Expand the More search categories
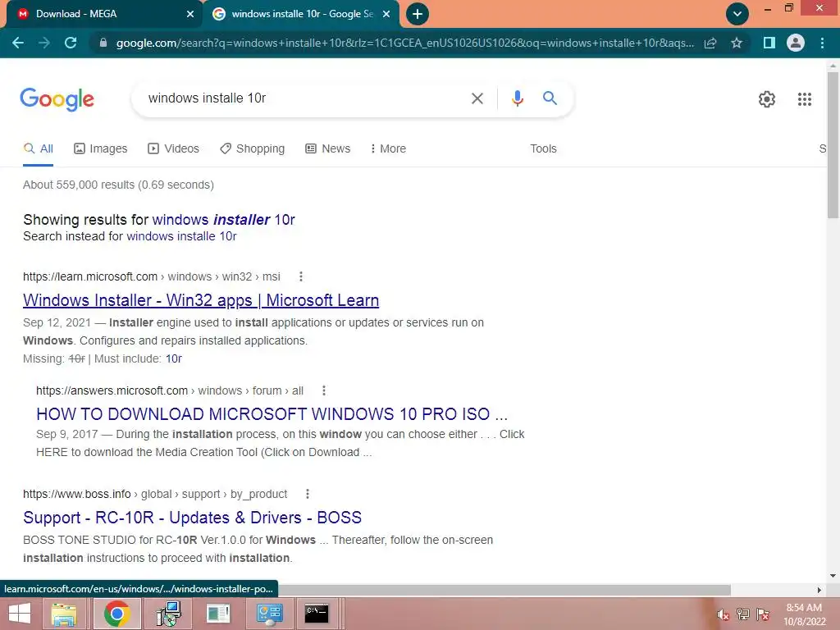The height and width of the screenshot is (630, 840). point(388,148)
